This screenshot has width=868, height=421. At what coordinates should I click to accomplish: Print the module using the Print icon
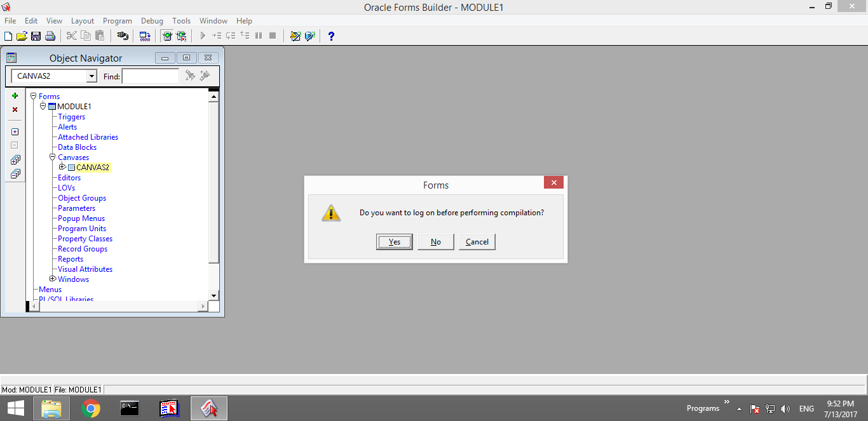coord(50,36)
